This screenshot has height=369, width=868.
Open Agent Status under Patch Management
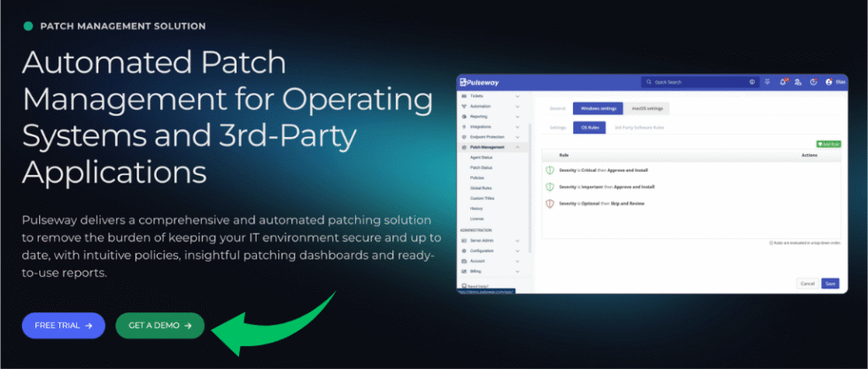[x=481, y=158]
